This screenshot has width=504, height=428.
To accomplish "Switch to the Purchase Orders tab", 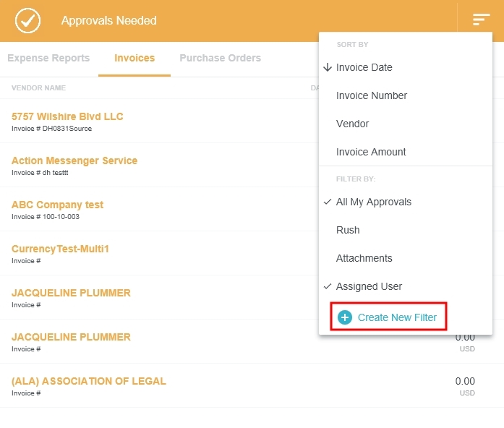I will point(220,58).
